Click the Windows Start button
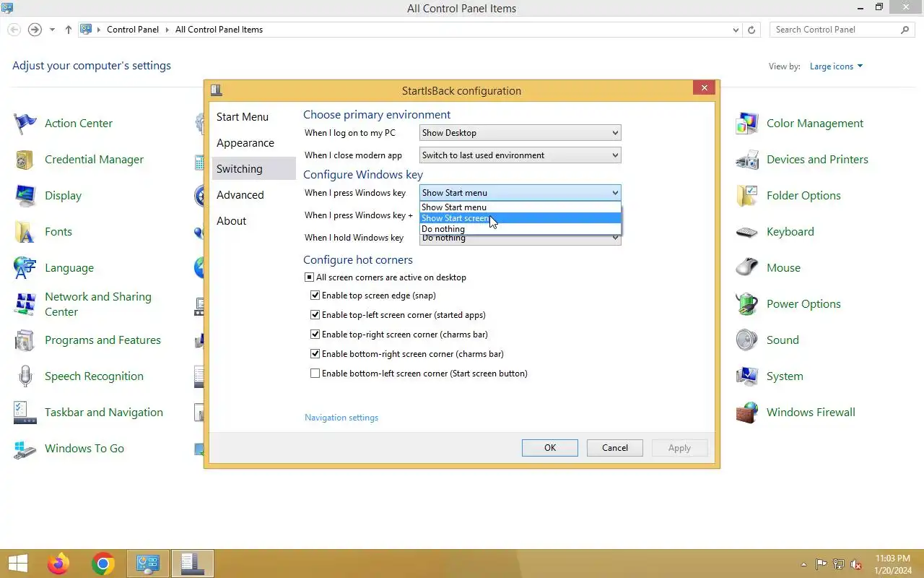 [x=17, y=564]
